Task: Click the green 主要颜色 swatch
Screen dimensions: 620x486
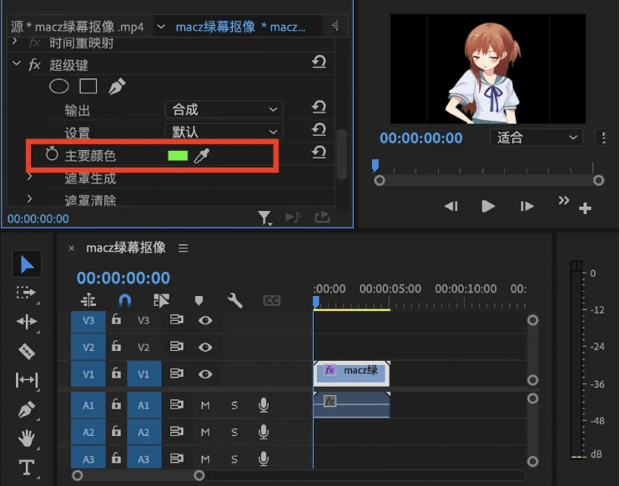Action: 178,156
